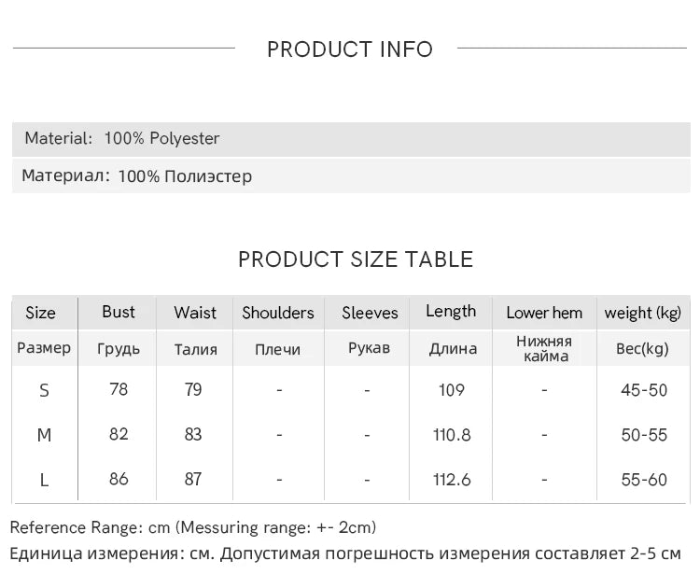
Task: Click the Sleeves column header
Action: [x=370, y=313]
